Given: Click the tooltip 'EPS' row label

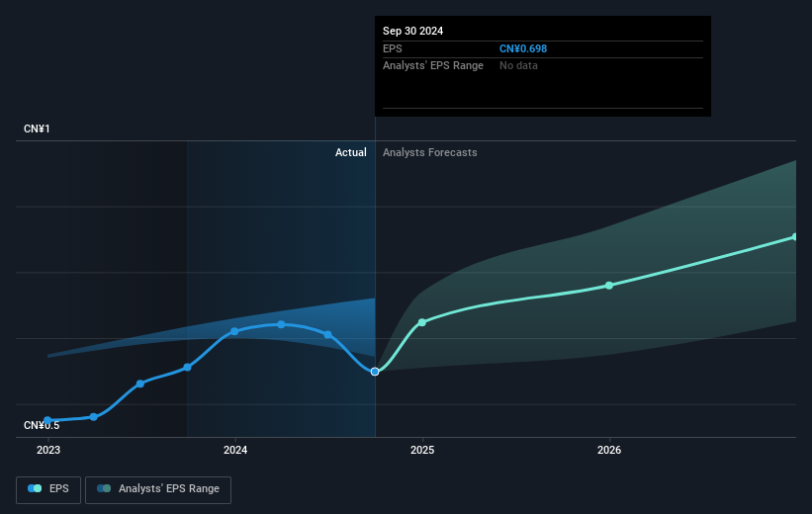Looking at the screenshot, I should tap(392, 48).
